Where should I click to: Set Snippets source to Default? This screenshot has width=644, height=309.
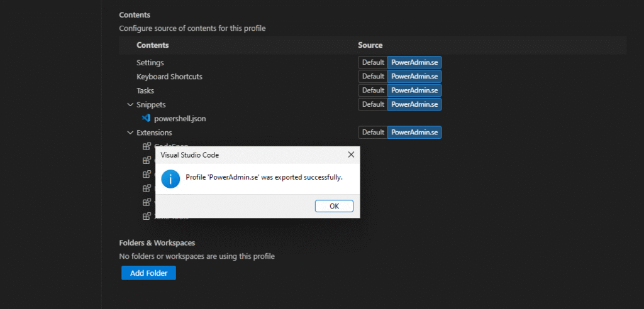373,104
